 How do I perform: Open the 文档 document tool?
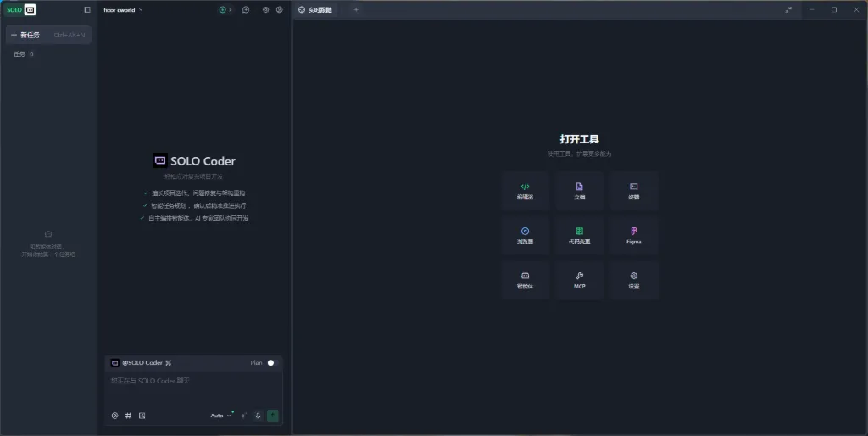pos(580,191)
